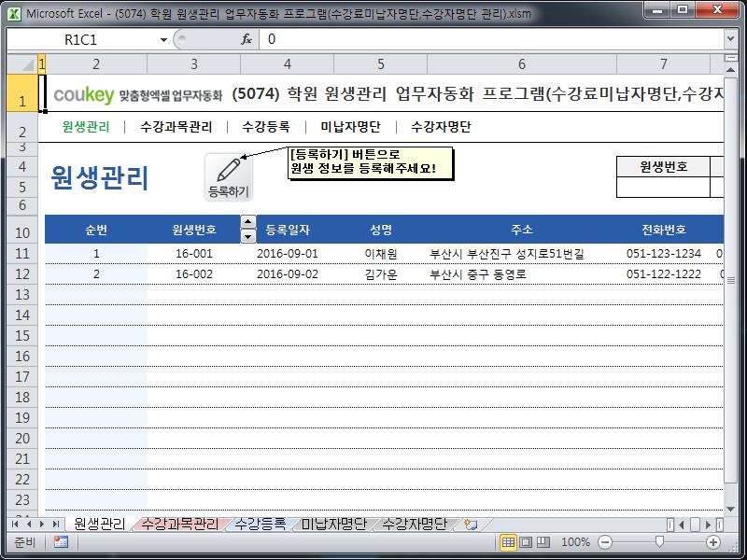Viewport: 747px width, 560px height.
Task: Switch to Page Layout view icon
Action: pos(526,542)
